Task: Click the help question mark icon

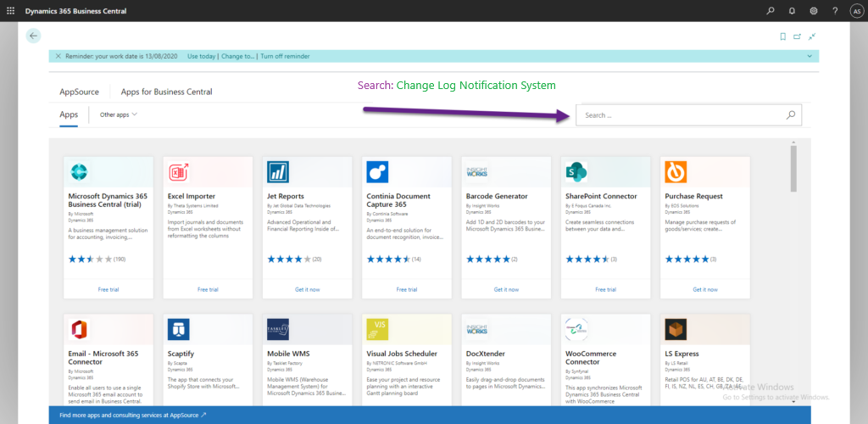Action: click(x=835, y=11)
